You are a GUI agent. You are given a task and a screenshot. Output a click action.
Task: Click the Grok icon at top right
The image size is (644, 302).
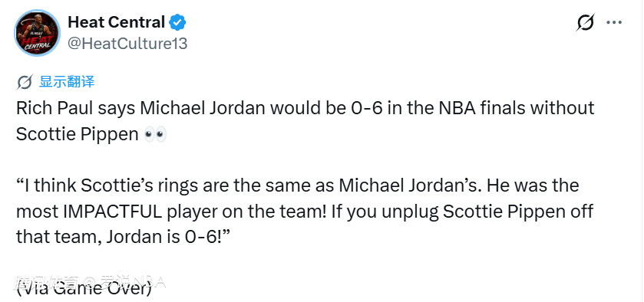(585, 22)
